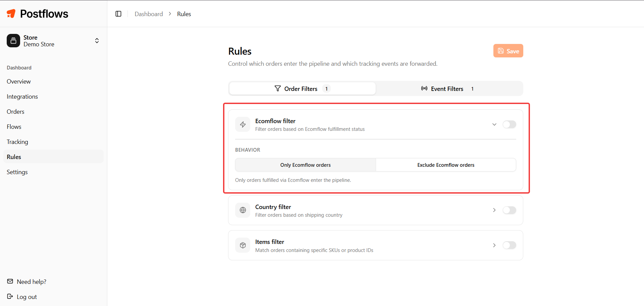Select Exclude Ecomflow orders behavior
Screen dimensions: 644x306
[x=446, y=165]
